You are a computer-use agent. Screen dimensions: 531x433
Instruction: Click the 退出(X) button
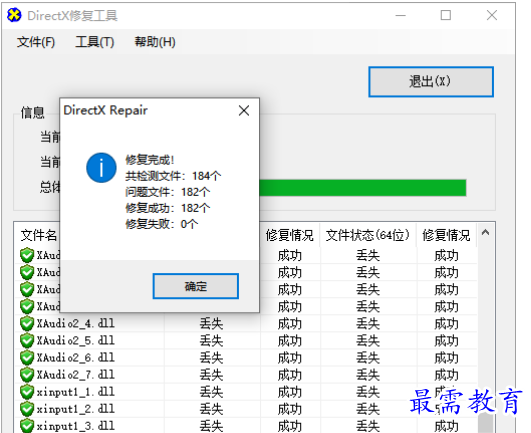[431, 82]
